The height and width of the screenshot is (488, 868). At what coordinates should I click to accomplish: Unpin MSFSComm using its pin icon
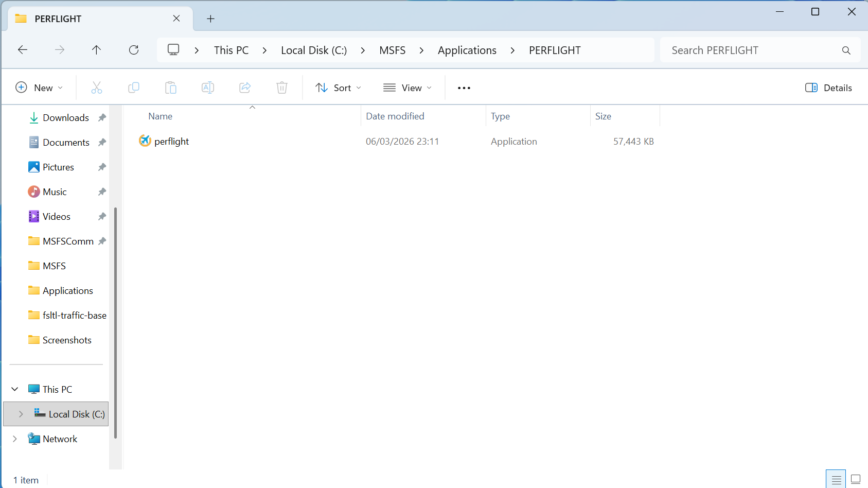102,241
